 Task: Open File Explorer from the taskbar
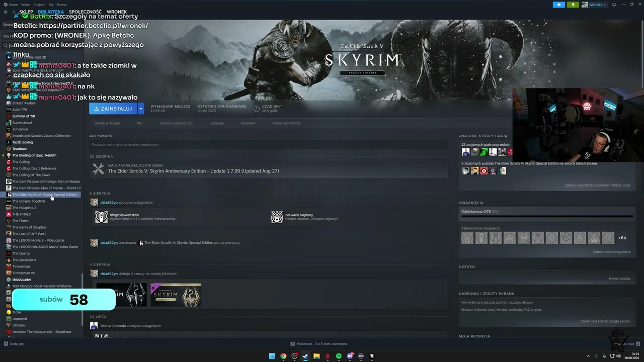pos(316,356)
